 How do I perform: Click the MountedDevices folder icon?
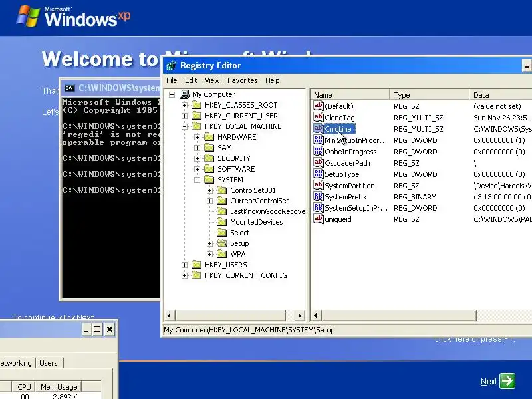pos(222,222)
